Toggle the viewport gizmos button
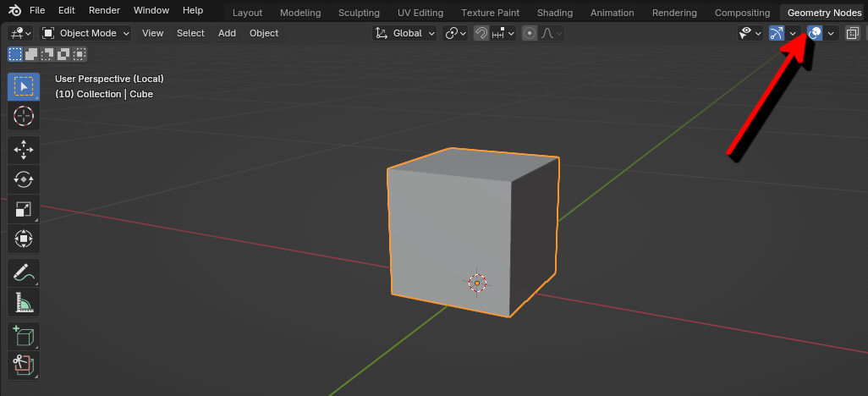This screenshot has width=868, height=396. click(777, 33)
